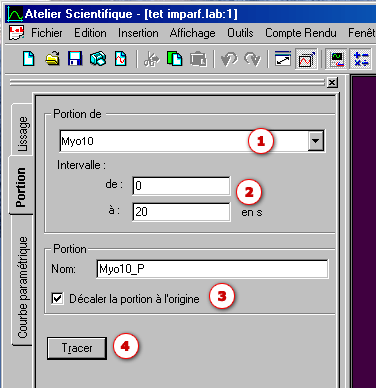Image resolution: width=376 pixels, height=388 pixels.
Task: Click the 'Intervalle :' label
Action: [x=81, y=165]
